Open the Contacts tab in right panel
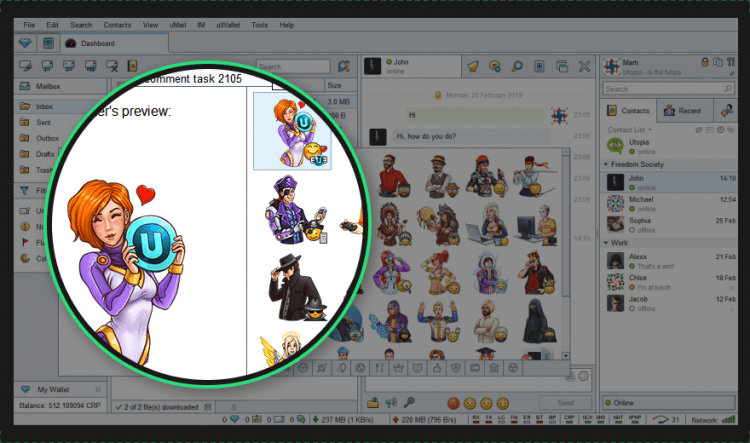The image size is (750, 443). (x=634, y=112)
